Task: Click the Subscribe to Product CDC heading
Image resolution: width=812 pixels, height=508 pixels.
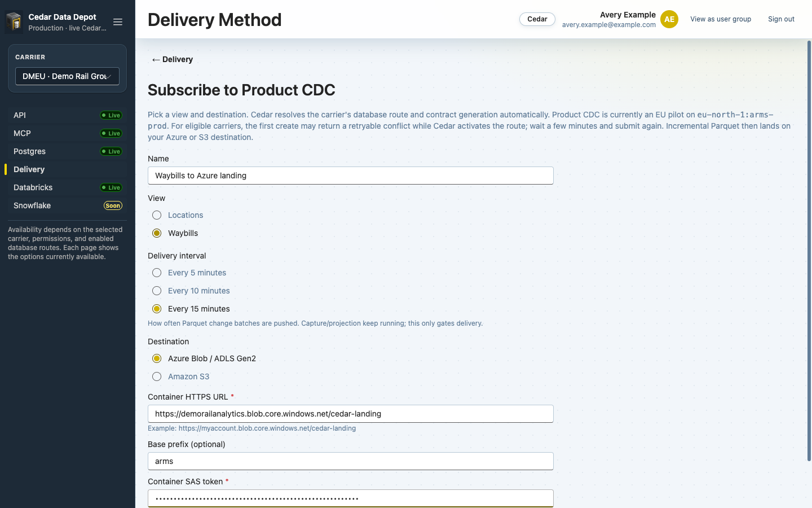Action: [x=241, y=90]
